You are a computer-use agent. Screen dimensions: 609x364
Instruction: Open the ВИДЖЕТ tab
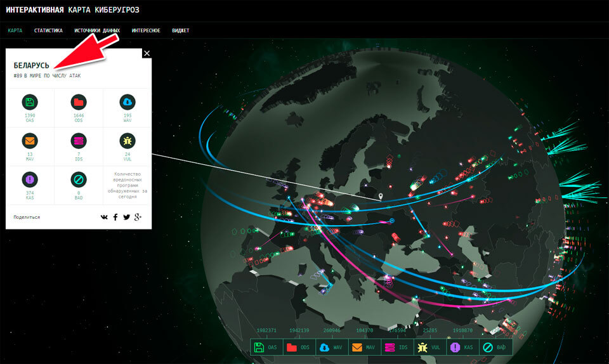(181, 30)
